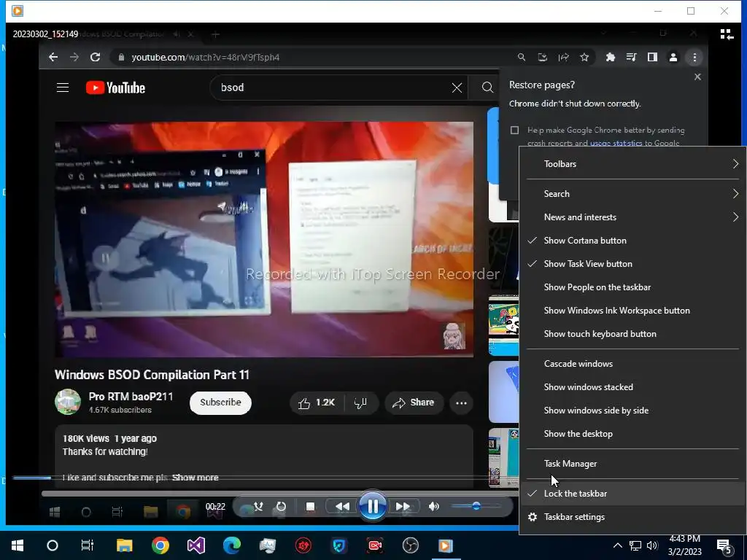Like the video with 1.2K button
The image size is (747, 560).
(x=317, y=402)
